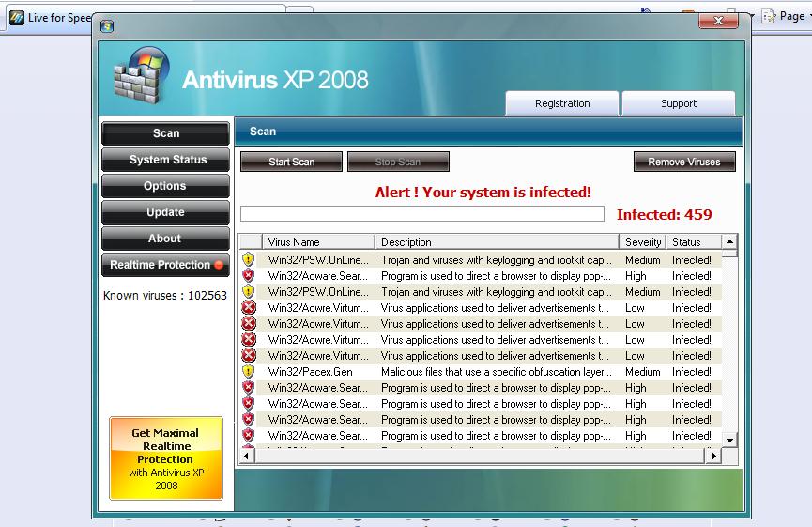Click the 'Infected: 459' counter
The width and height of the screenshot is (812, 527).
coord(664,214)
